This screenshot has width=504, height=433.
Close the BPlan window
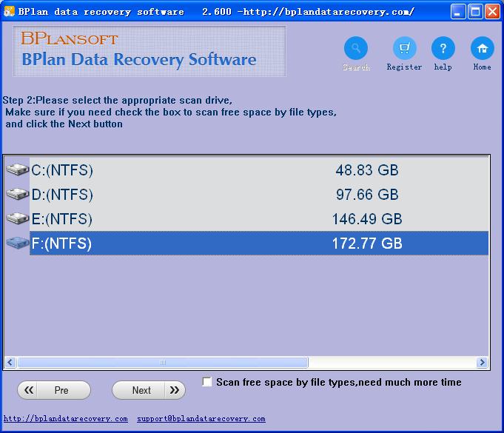(492, 12)
